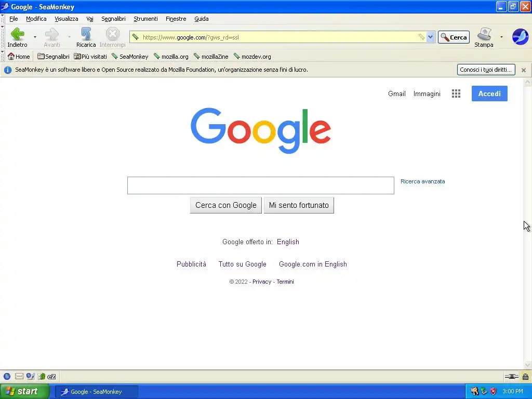Open mozilla.org bookmark
Viewport: 532px width, 399px height.
171,56
